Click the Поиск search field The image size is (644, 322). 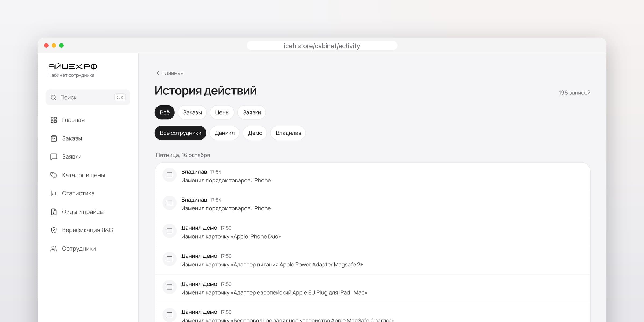pyautogui.click(x=88, y=97)
